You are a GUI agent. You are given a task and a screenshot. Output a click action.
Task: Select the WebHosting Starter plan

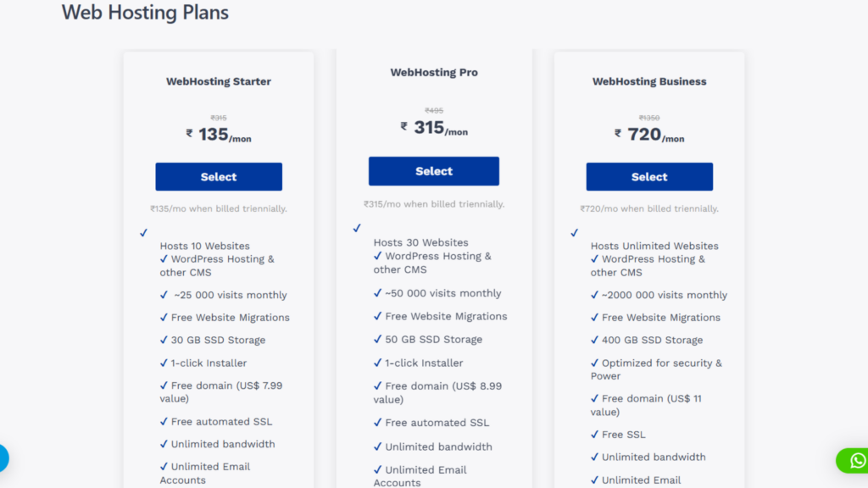coord(219,177)
